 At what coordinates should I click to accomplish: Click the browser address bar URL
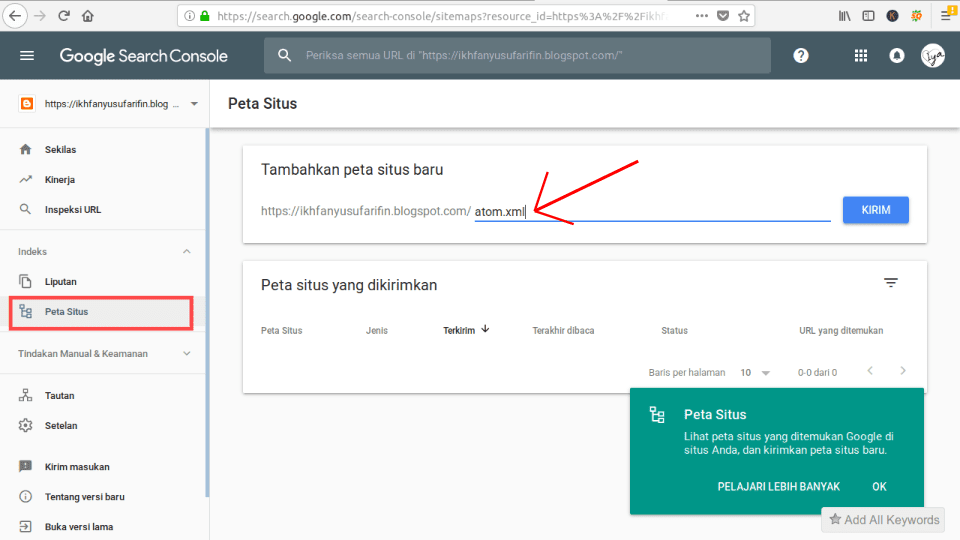click(441, 16)
